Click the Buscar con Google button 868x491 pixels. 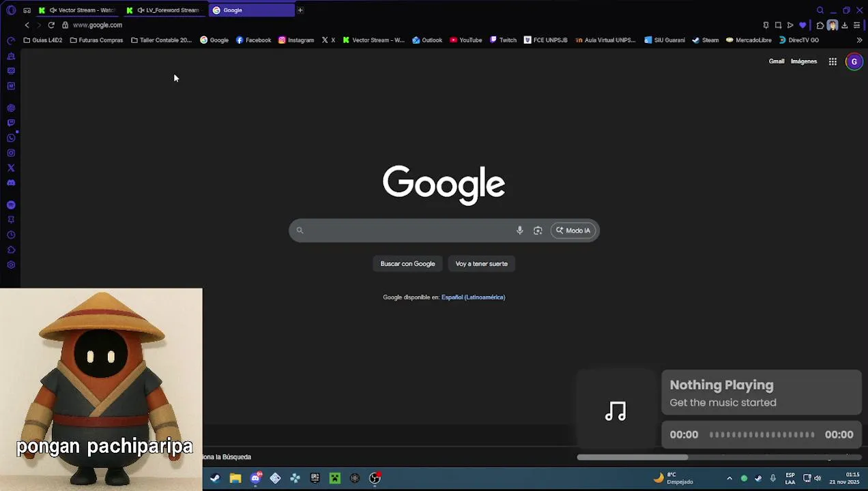pos(407,264)
